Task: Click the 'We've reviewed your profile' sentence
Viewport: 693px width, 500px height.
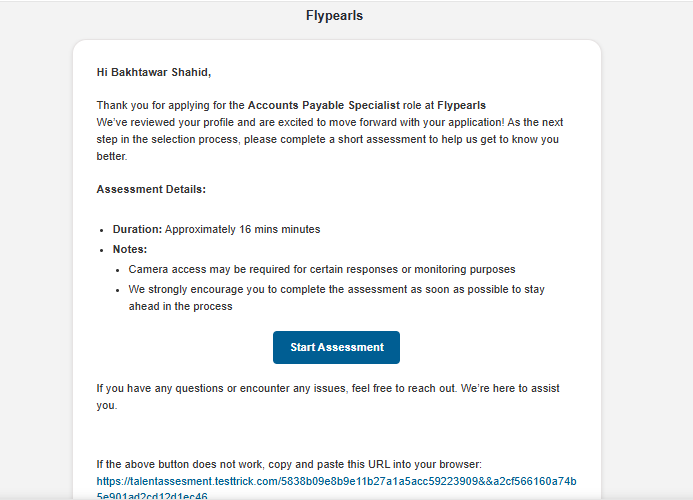Action: pyautogui.click(x=330, y=139)
